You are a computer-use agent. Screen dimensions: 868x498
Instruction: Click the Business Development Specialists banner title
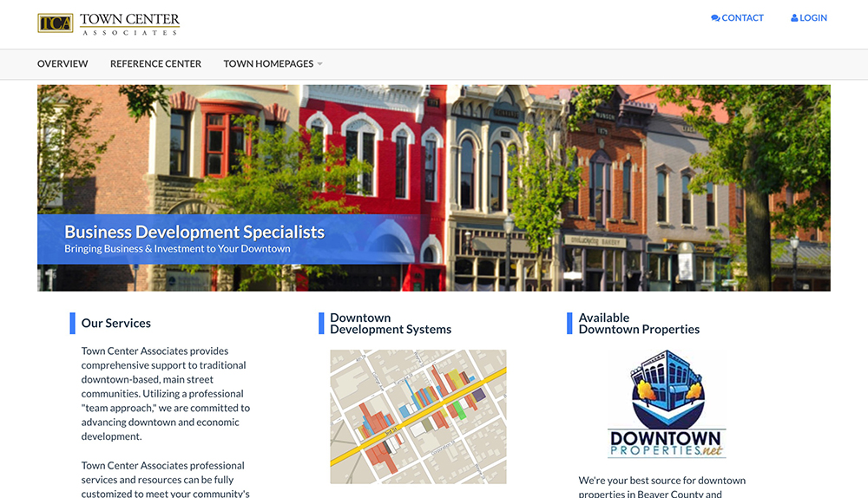pos(194,232)
